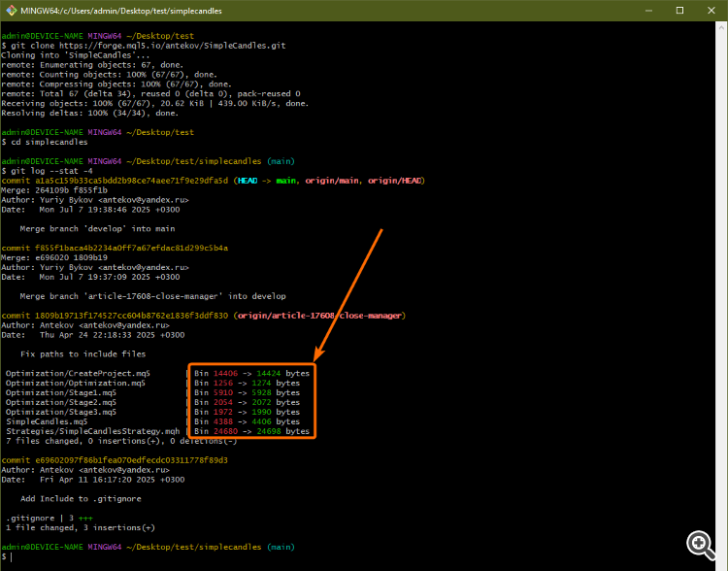Click 'Optimization/Optimization.mq5' file name
The image size is (728, 571).
[76, 384]
